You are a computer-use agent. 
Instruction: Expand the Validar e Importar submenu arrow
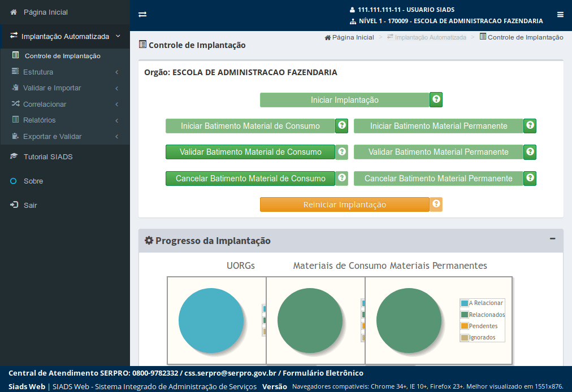(x=117, y=88)
